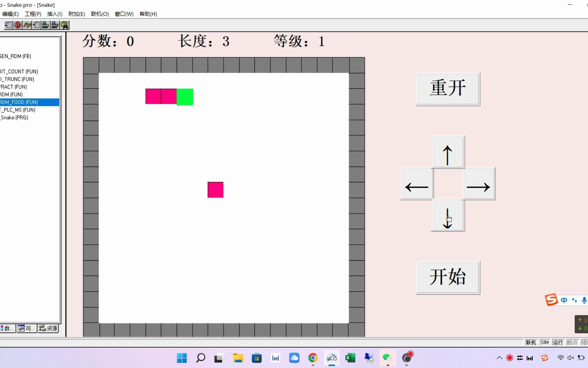Open the 编辑(E) menu

tap(10, 14)
